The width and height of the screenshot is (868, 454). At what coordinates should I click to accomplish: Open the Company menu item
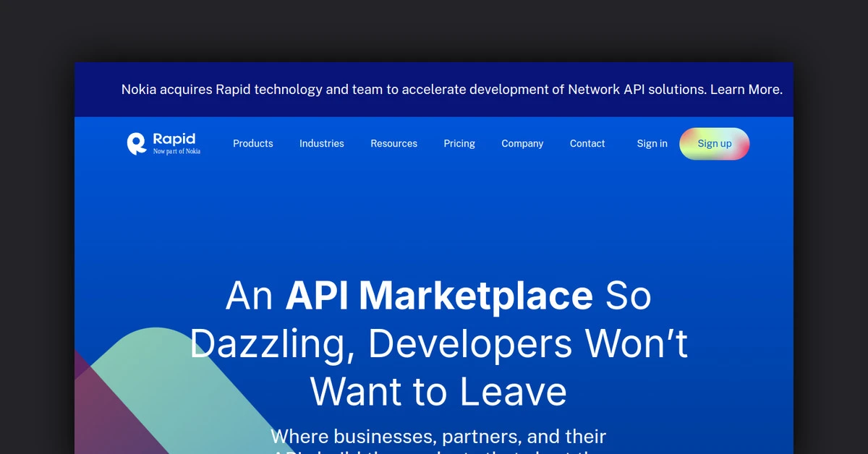522,144
